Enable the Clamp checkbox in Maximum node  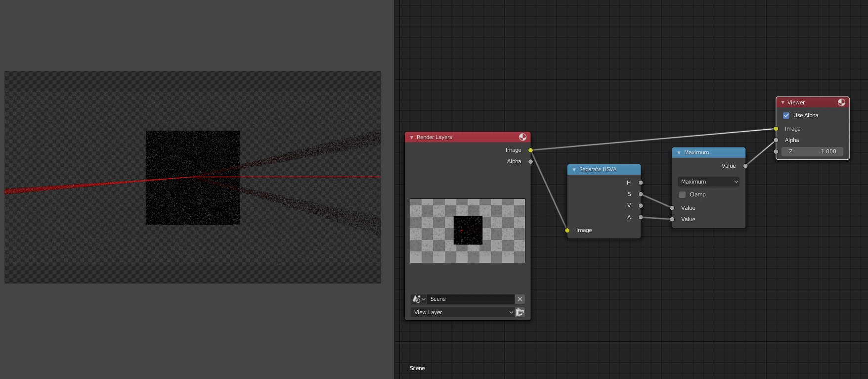pos(683,194)
